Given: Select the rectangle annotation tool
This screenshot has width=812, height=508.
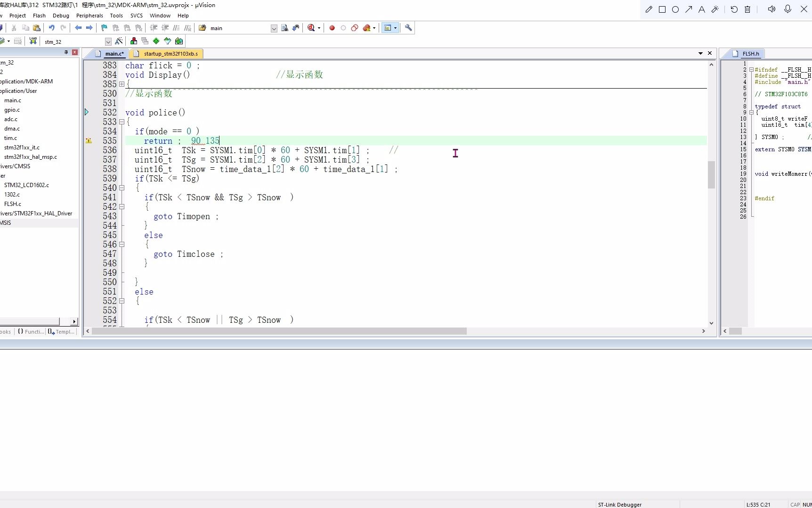Looking at the screenshot, I should [x=662, y=9].
